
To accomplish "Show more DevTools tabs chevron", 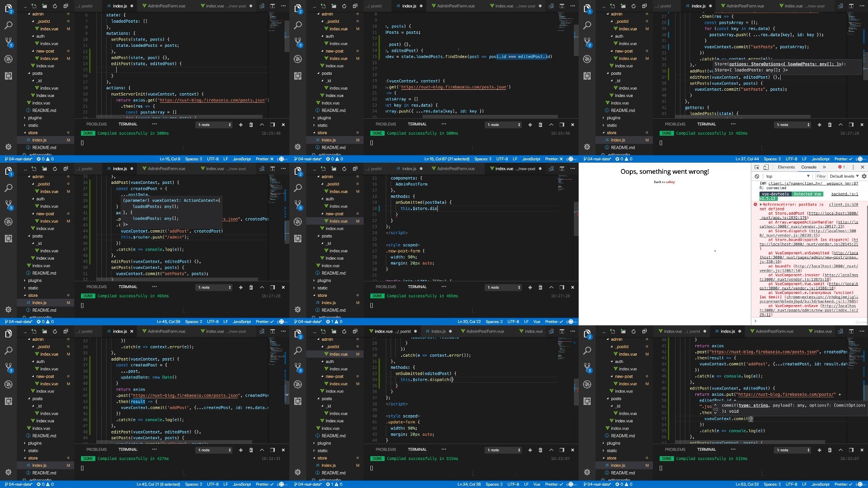I will click(824, 167).
